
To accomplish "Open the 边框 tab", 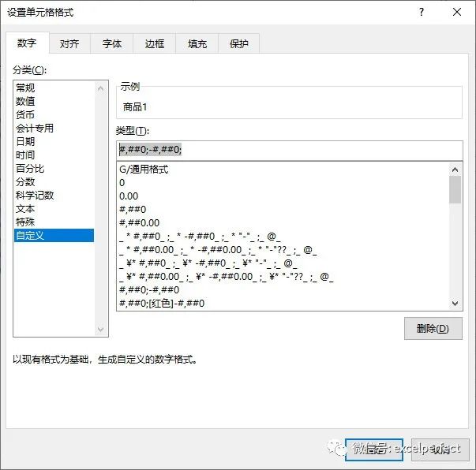I will [155, 44].
